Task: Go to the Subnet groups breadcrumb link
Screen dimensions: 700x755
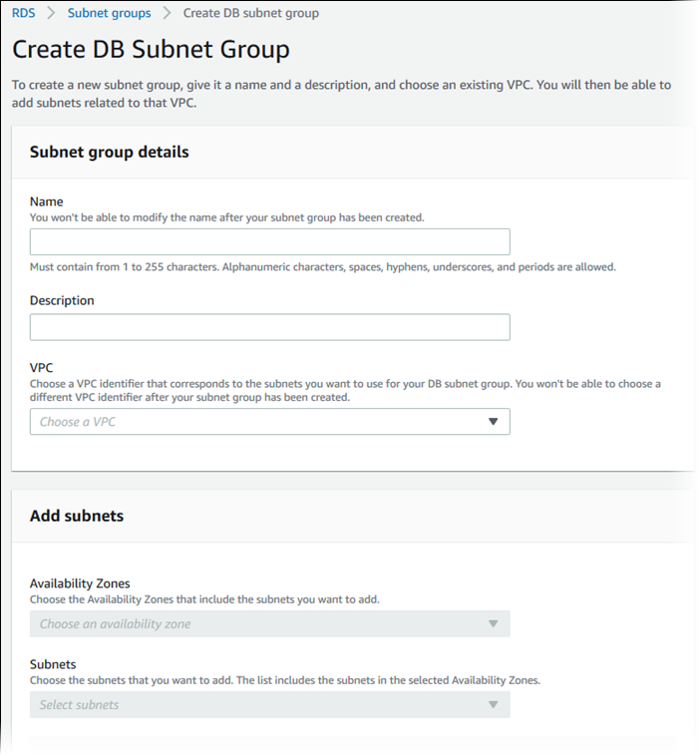Action: (x=109, y=13)
